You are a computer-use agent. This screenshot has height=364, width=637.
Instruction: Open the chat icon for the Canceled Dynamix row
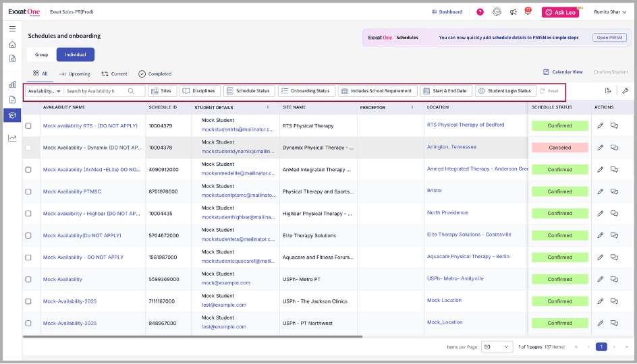point(614,148)
